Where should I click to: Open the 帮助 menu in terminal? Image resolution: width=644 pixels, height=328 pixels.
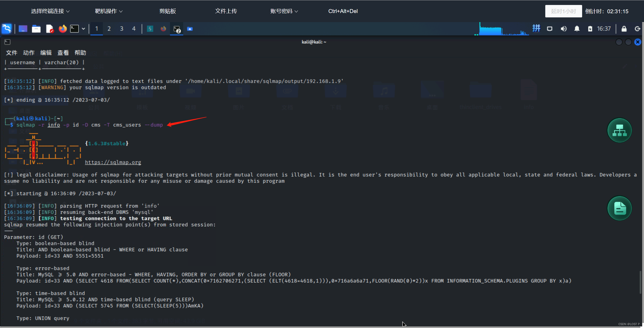(x=80, y=53)
